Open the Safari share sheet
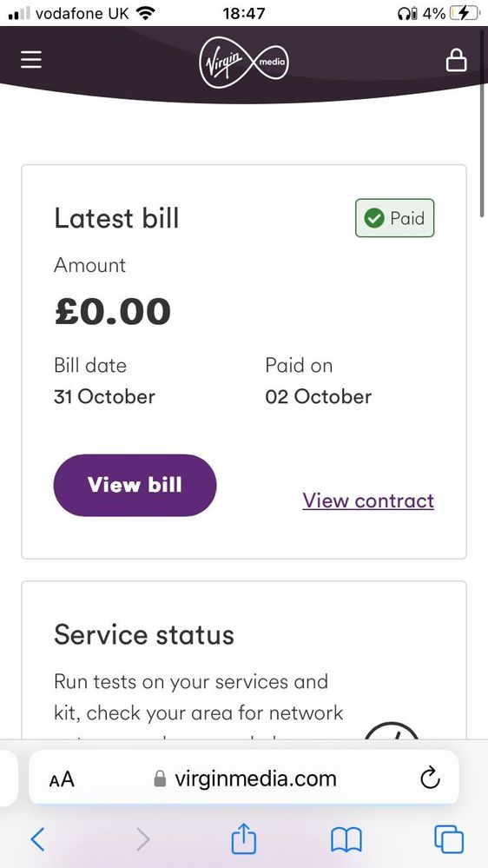The width and height of the screenshot is (488, 868). click(x=243, y=838)
